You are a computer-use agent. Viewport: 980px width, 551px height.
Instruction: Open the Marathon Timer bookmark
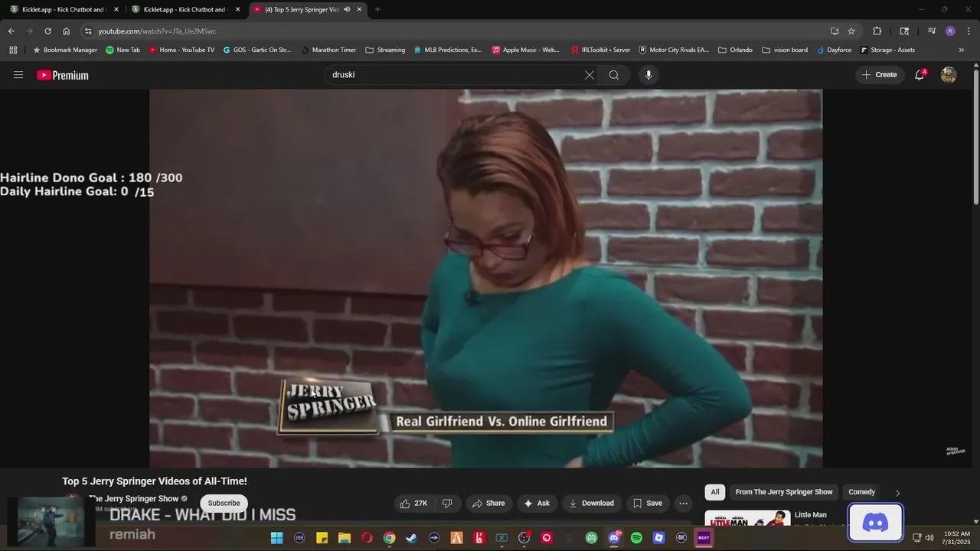(329, 50)
